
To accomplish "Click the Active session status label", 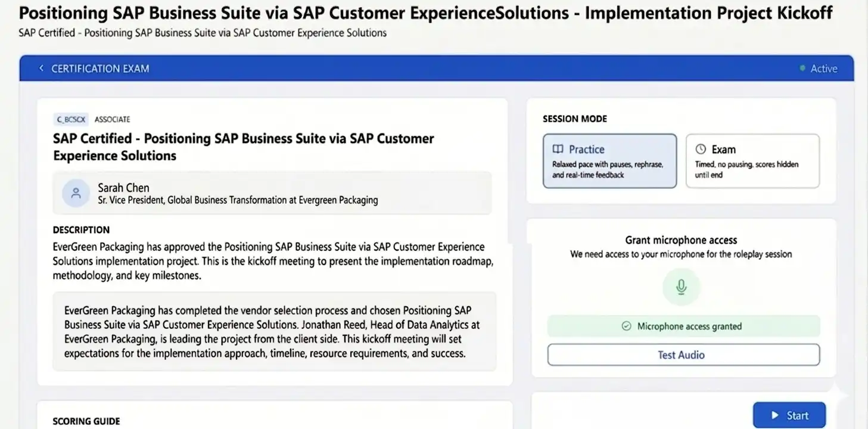I will click(x=824, y=69).
